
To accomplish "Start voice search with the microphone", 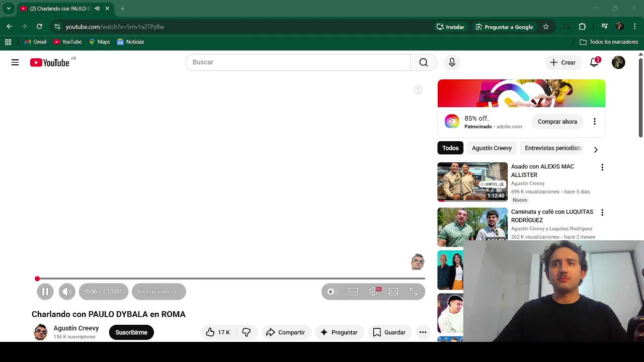I will [x=452, y=62].
